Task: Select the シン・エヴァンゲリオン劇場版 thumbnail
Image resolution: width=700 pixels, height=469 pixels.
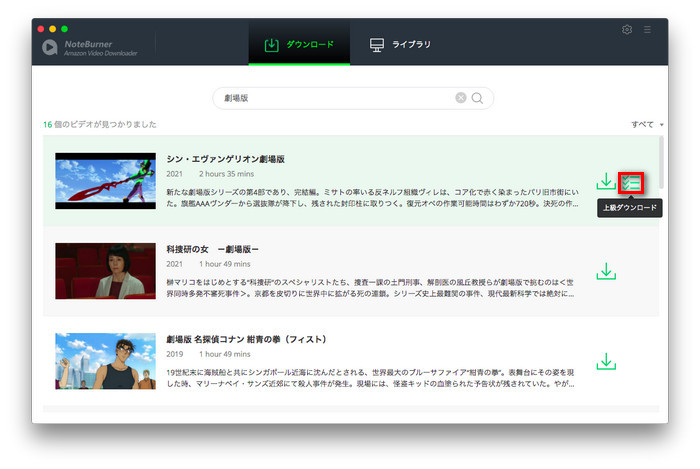Action: (x=105, y=181)
